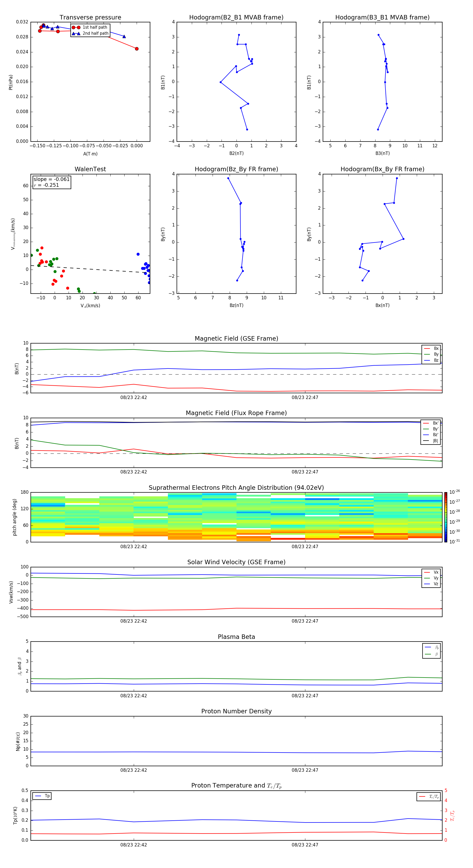473x868 pixels.
Task: Click the Suprathermal Electrons Pitch Angle Distribution title
Action: pyautogui.click(x=236, y=488)
